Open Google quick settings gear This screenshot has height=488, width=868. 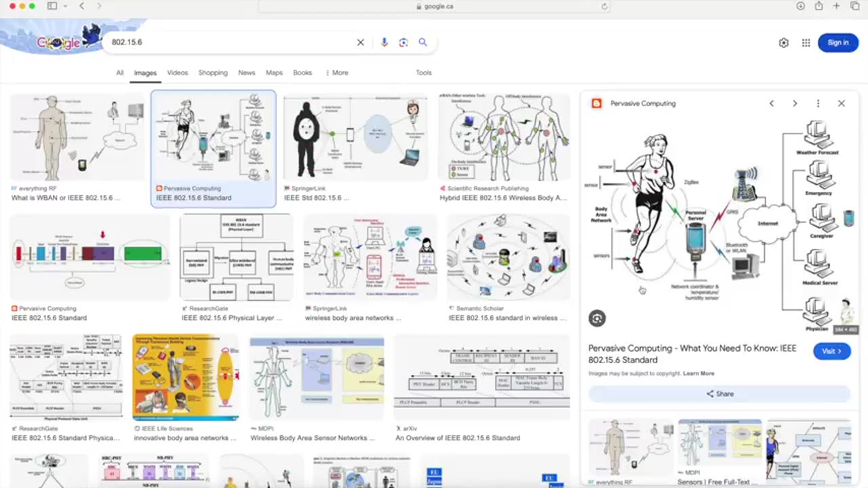784,43
